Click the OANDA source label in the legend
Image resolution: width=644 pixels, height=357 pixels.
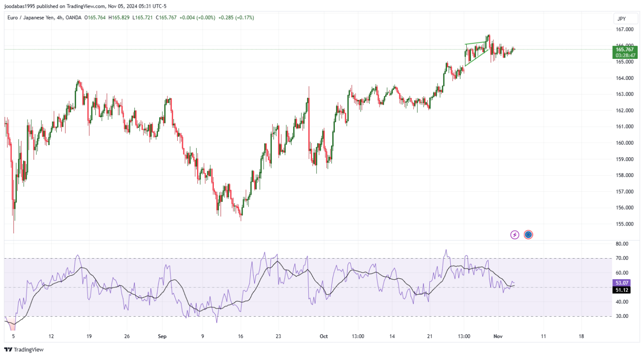[73, 18]
